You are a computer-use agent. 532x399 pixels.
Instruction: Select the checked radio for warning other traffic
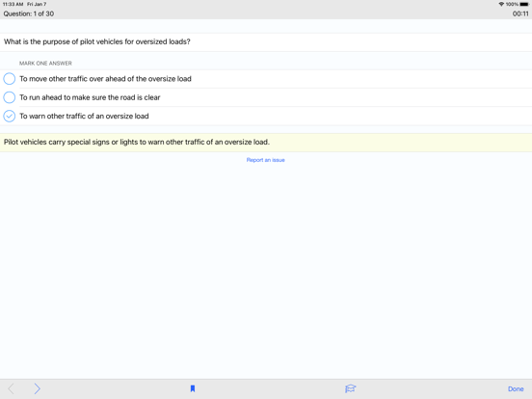10,116
